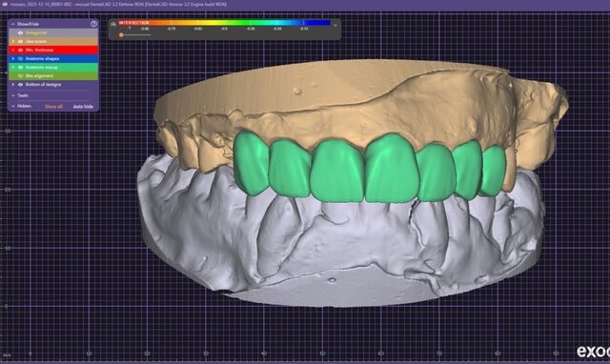Open the intersection color scale dropdown arrow
Image resolution: width=610 pixels, height=364 pixels.
tap(335, 26)
